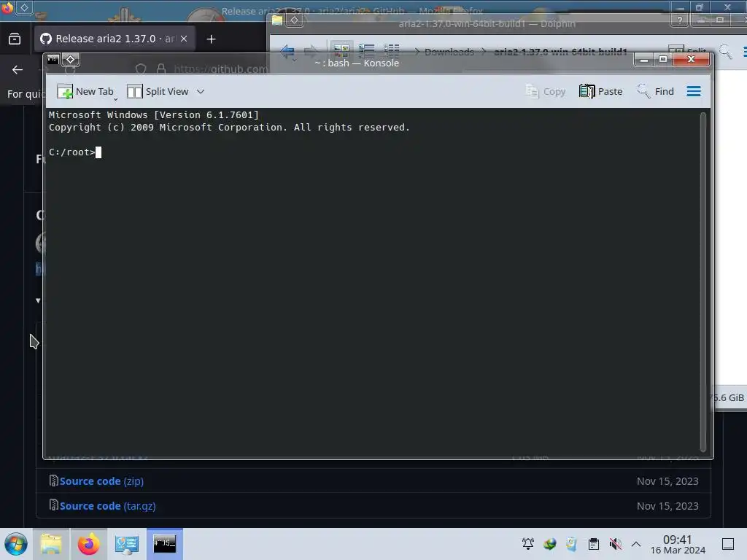Screen dimensions: 747x560
Task: Click the Split View button in Konsole
Action: click(x=158, y=91)
